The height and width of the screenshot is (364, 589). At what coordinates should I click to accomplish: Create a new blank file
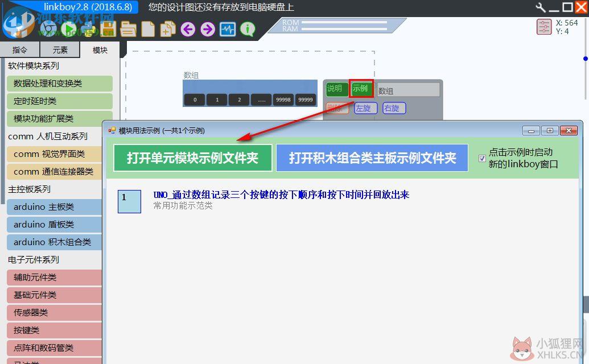(x=148, y=29)
